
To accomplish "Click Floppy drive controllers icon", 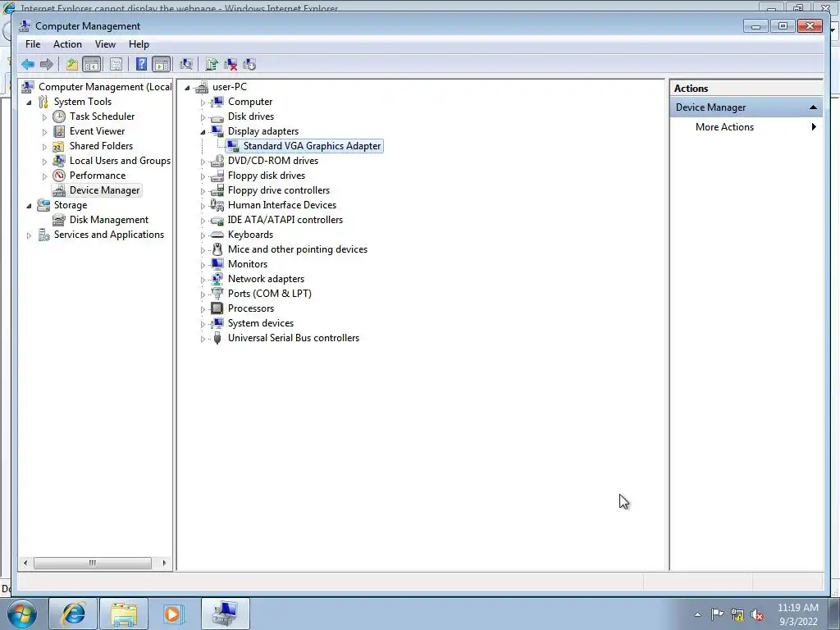I will [217, 190].
